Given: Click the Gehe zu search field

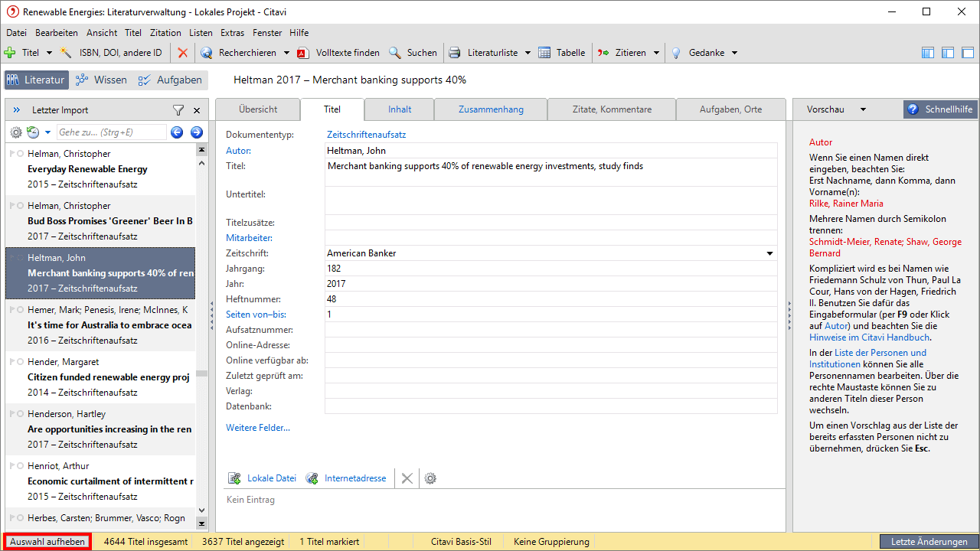Looking at the screenshot, I should 110,132.
